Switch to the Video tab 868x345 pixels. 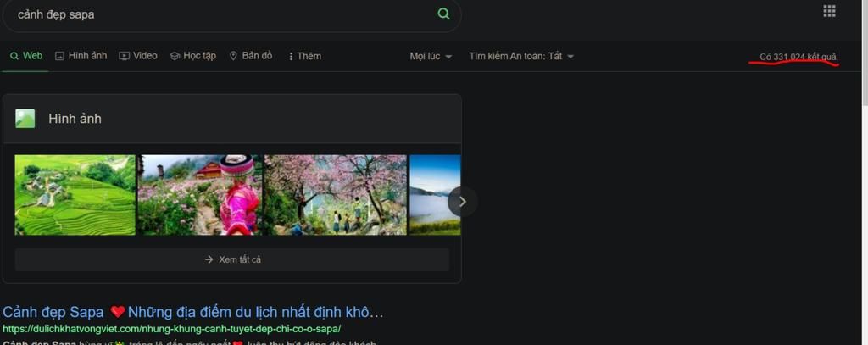pos(138,56)
